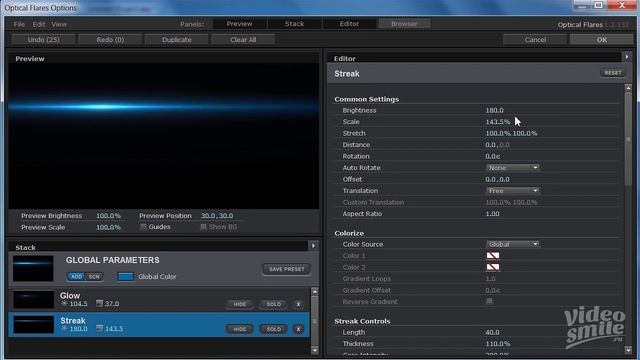Click the Stretch value field
This screenshot has height=360, width=640.
tap(511, 133)
